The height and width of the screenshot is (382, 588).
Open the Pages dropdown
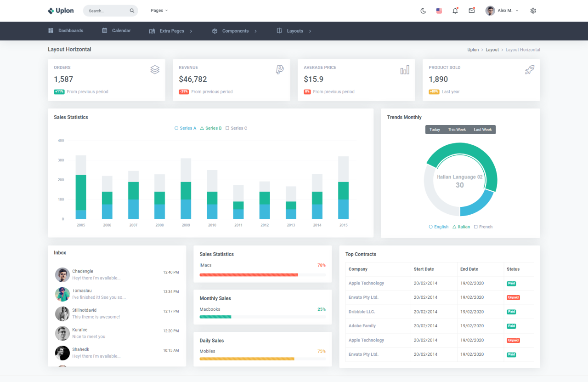click(159, 11)
